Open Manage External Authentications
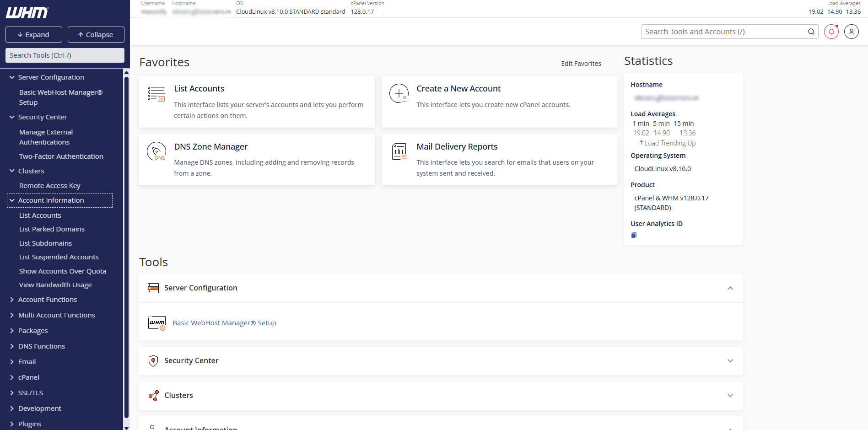The width and height of the screenshot is (868, 430). pyautogui.click(x=46, y=137)
